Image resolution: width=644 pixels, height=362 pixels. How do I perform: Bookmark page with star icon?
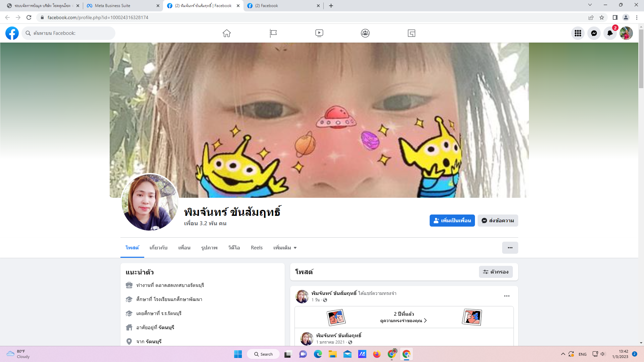(x=602, y=17)
